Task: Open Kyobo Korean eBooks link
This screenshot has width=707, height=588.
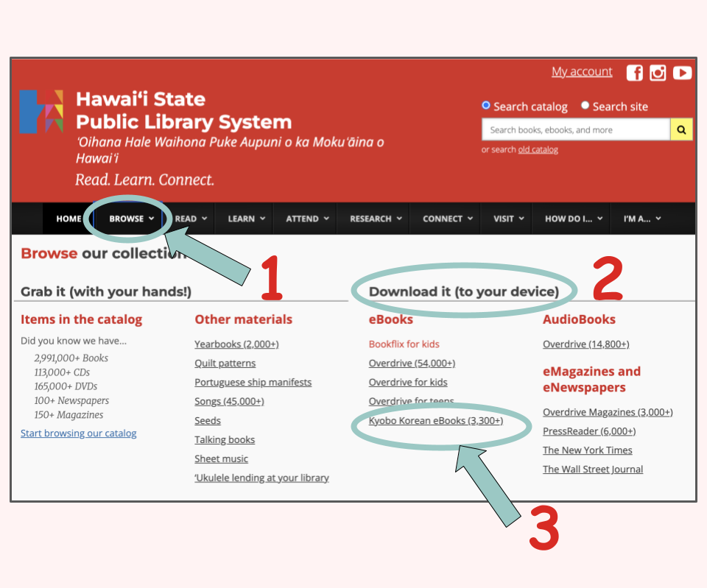Action: (x=435, y=420)
